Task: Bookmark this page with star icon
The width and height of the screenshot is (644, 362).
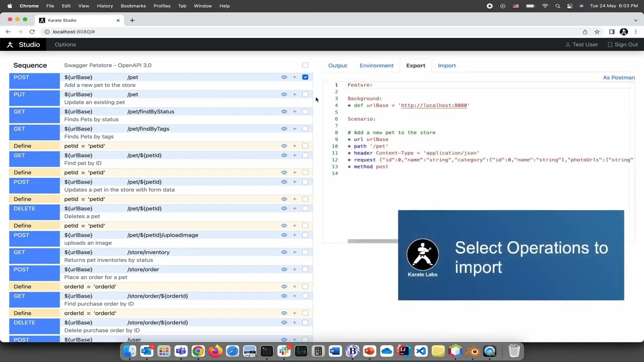Action: pos(597,32)
